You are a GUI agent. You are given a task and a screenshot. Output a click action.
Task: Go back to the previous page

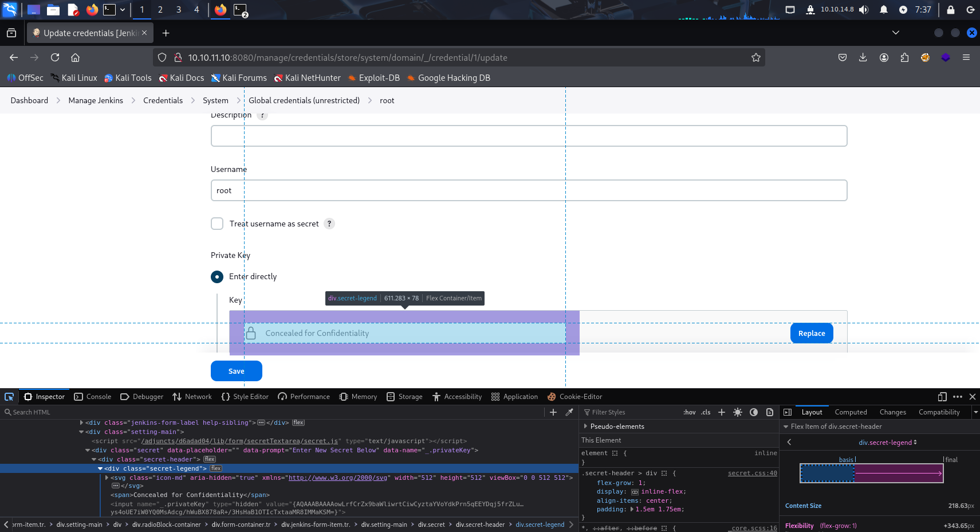(x=14, y=57)
